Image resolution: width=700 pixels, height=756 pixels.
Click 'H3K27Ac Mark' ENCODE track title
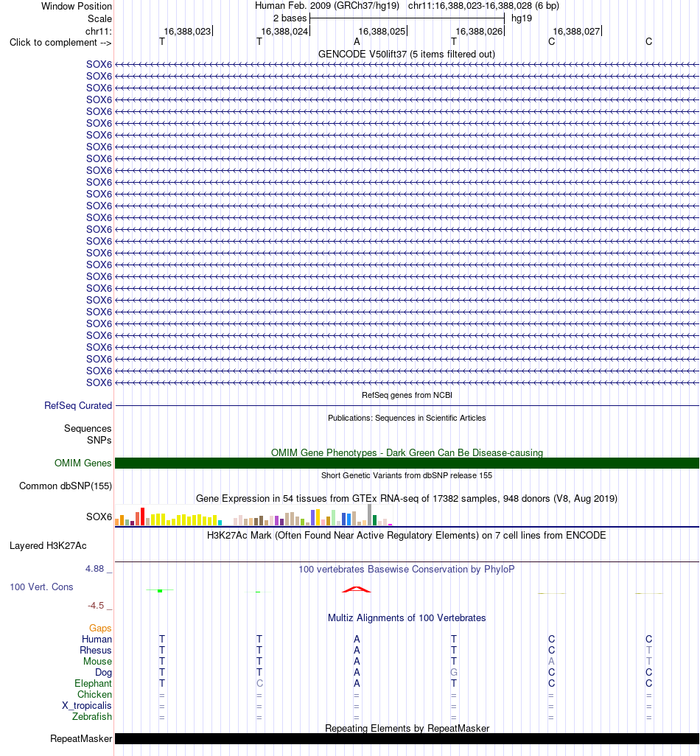click(407, 535)
